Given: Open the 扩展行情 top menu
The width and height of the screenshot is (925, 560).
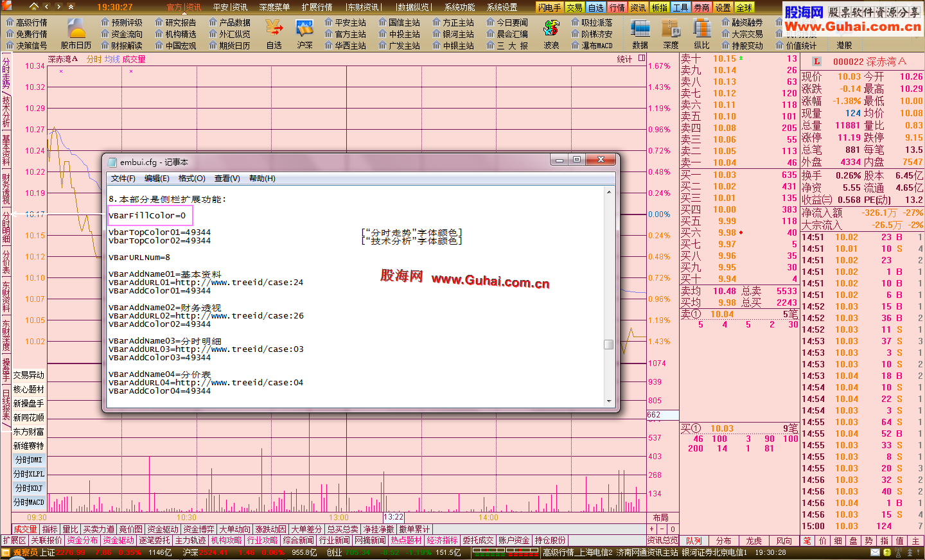Looking at the screenshot, I should pos(317,7).
